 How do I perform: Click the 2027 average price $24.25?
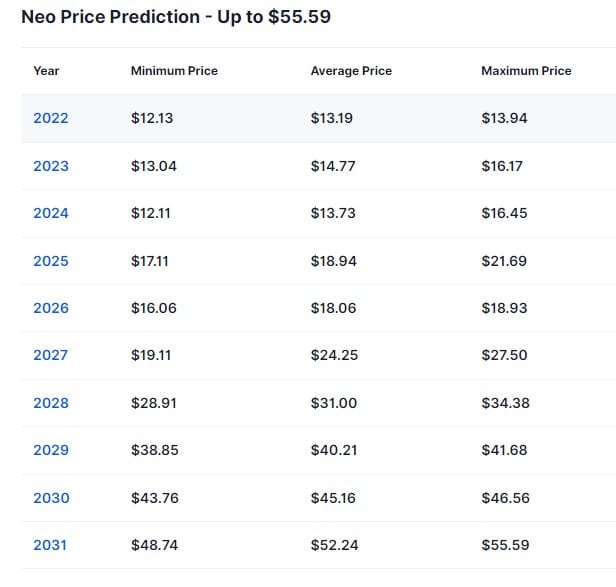pyautogui.click(x=333, y=355)
